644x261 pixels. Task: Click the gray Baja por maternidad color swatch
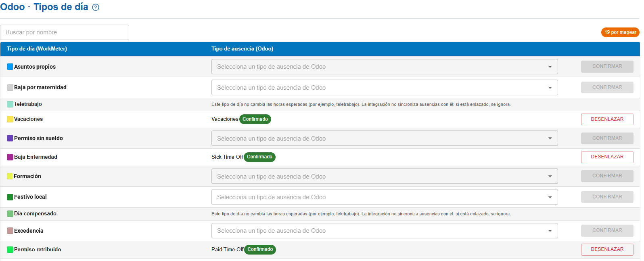pyautogui.click(x=10, y=88)
